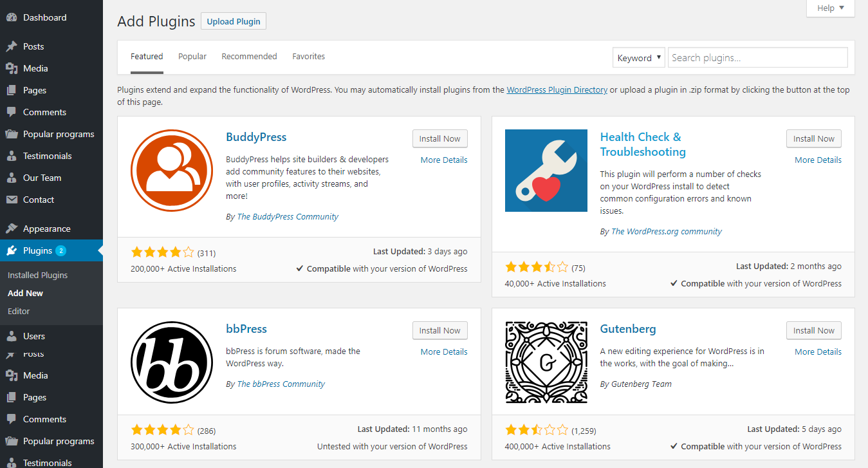Select the Recommended plugins tab
This screenshot has width=868, height=468.
pyautogui.click(x=249, y=57)
